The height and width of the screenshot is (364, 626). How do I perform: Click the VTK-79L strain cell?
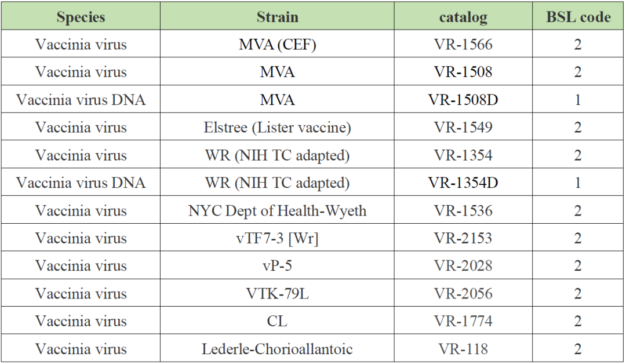[277, 293]
